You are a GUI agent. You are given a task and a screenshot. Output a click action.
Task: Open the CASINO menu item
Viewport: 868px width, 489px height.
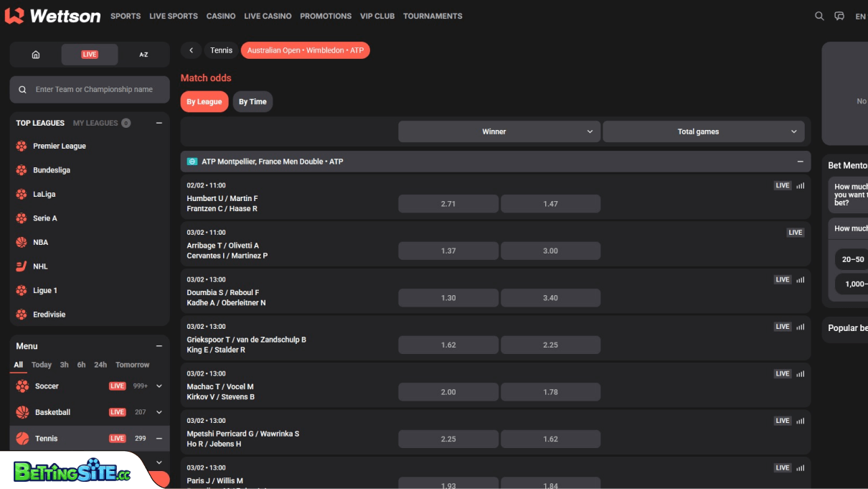click(220, 16)
